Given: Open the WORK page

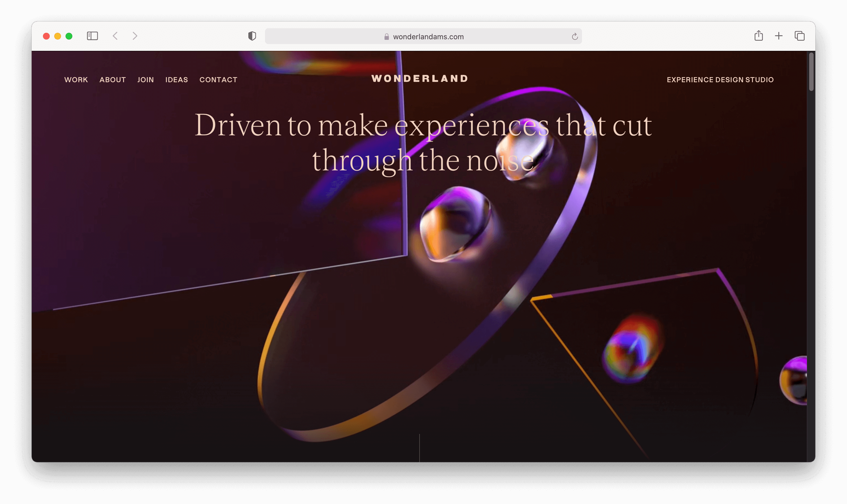Looking at the screenshot, I should click(x=76, y=80).
